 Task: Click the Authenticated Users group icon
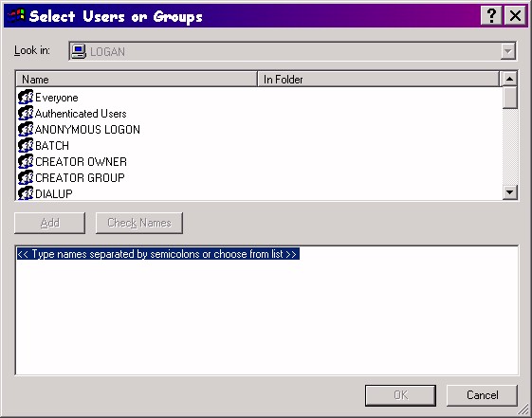coord(26,113)
